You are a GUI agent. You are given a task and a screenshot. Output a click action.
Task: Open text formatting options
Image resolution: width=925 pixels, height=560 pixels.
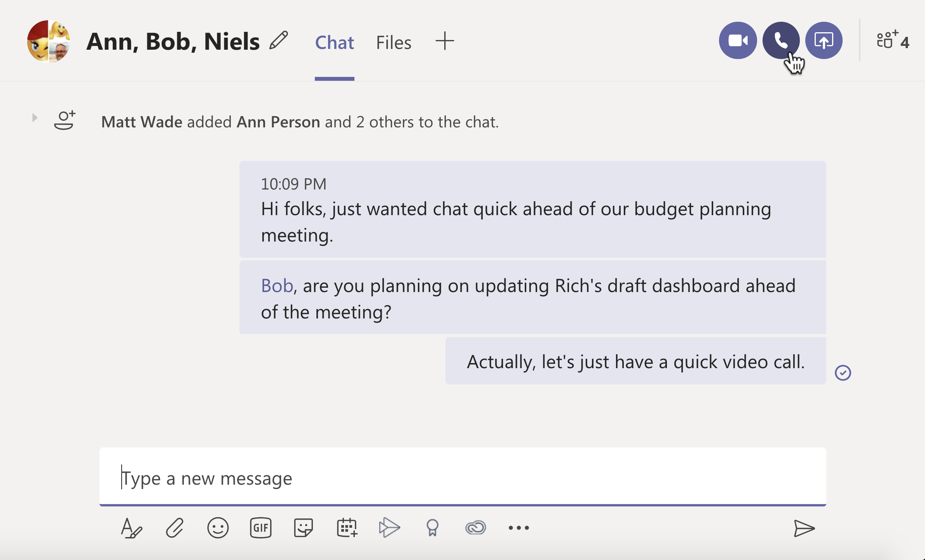tap(132, 528)
